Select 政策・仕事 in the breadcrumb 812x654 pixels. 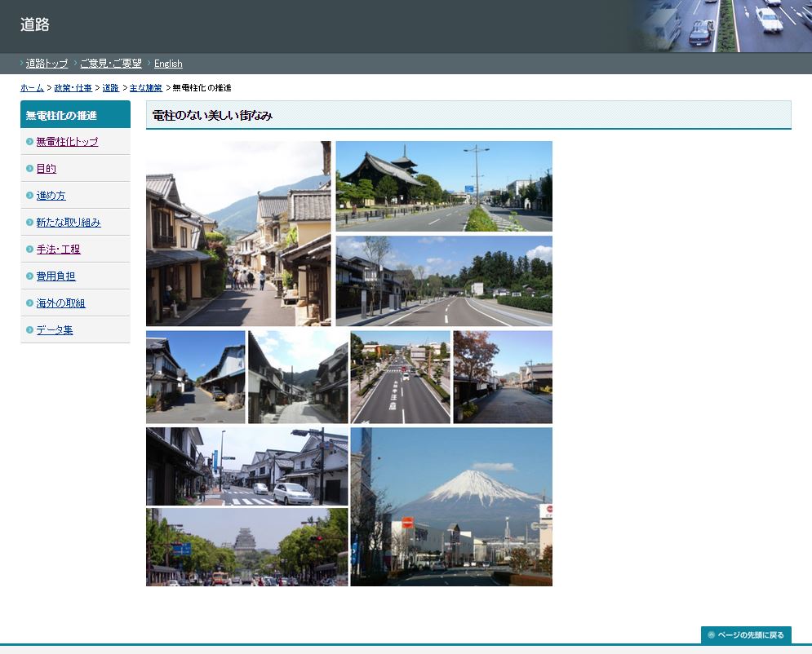[73, 88]
